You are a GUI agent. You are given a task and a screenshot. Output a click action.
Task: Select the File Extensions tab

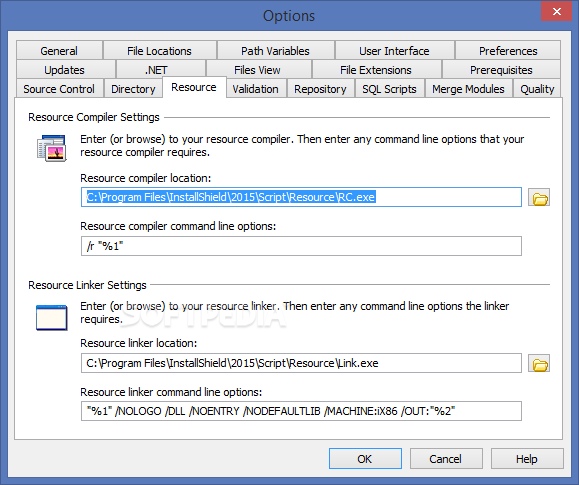(376, 70)
